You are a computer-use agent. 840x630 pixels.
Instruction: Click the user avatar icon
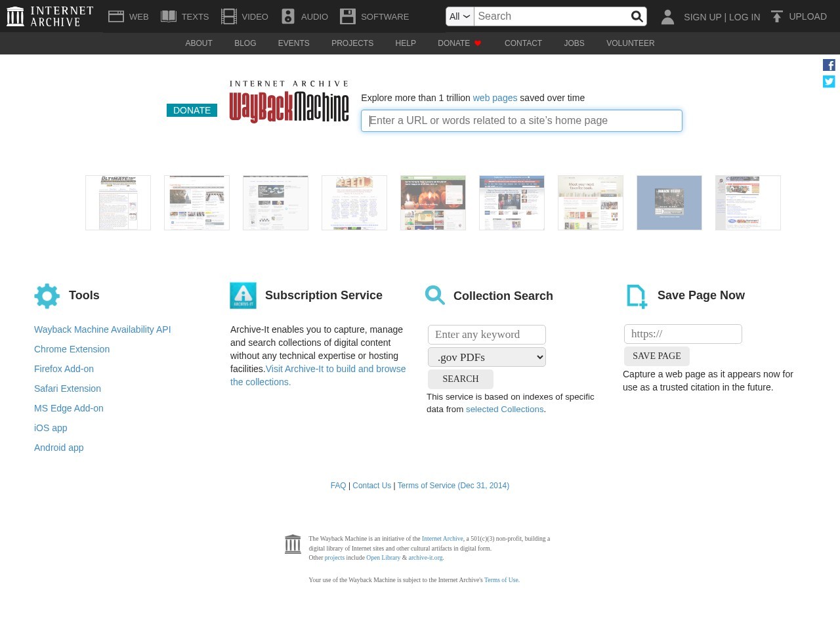click(667, 17)
